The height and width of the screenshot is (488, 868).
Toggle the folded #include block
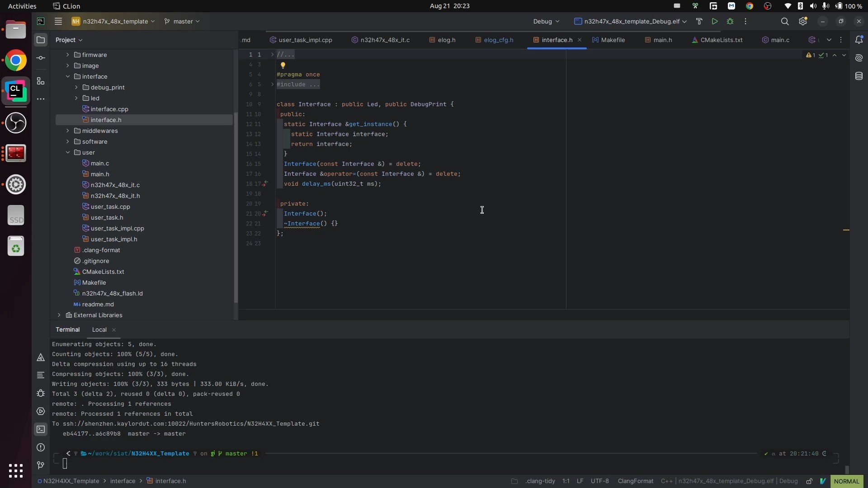click(x=272, y=84)
